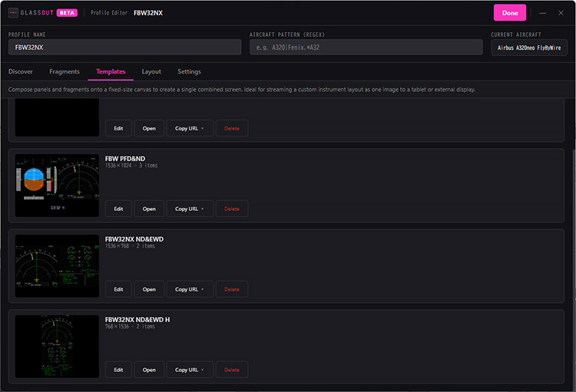Switch to the Fragments tab

(x=65, y=71)
